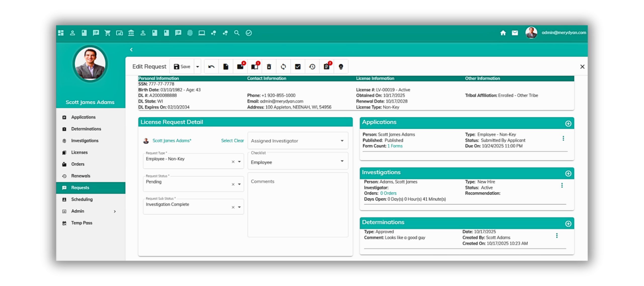Open the shopping cart icon in top bar
644x286 pixels.
click(107, 33)
